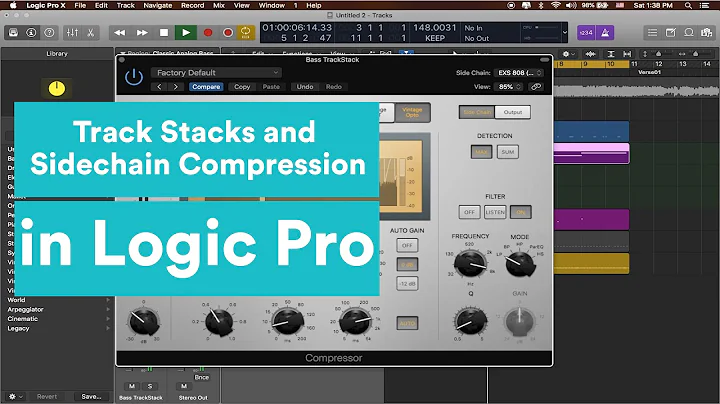Set Auto Gain to OFF
This screenshot has width=720, height=404.
coord(407,246)
